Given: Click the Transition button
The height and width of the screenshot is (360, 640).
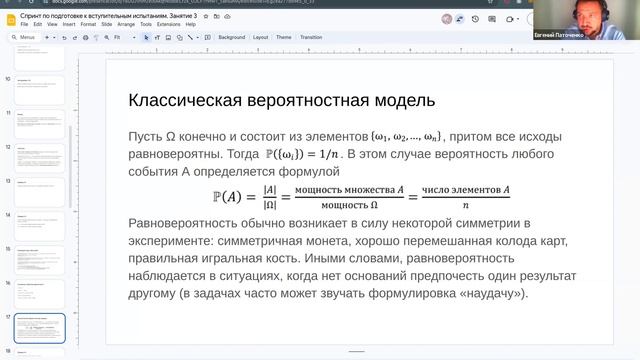Looking at the screenshot, I should [311, 37].
